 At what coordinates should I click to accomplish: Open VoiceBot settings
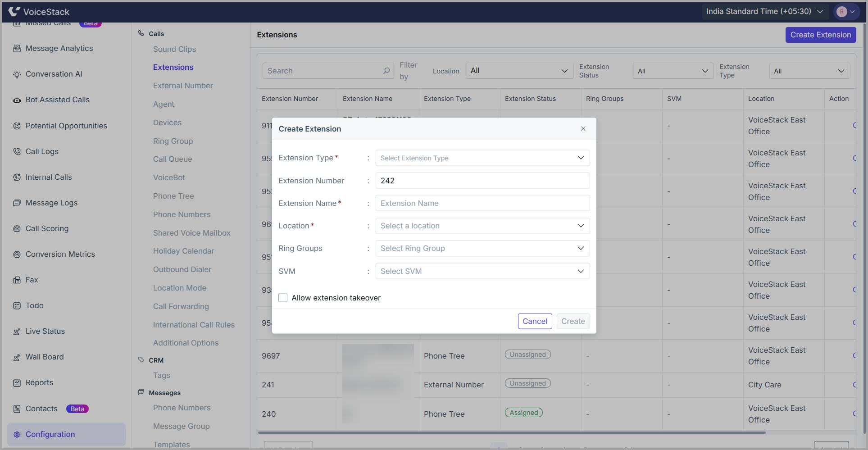coord(169,177)
